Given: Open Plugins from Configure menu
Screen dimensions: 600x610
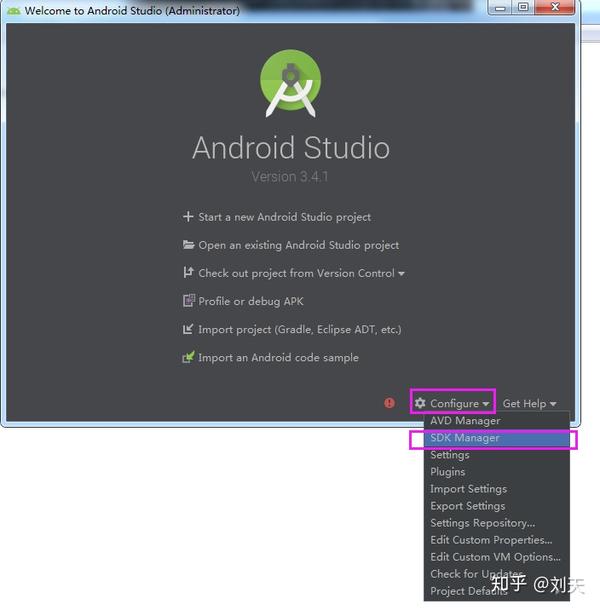Looking at the screenshot, I should (496, 472).
